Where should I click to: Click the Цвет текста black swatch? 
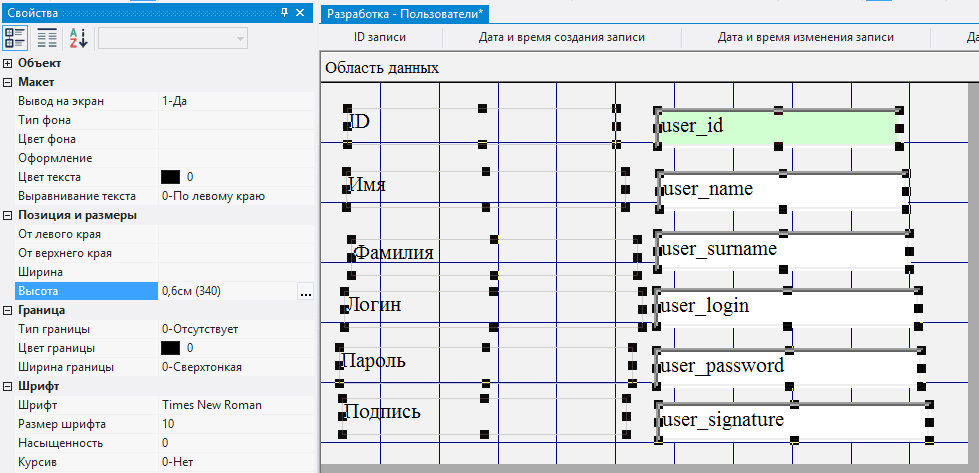171,177
